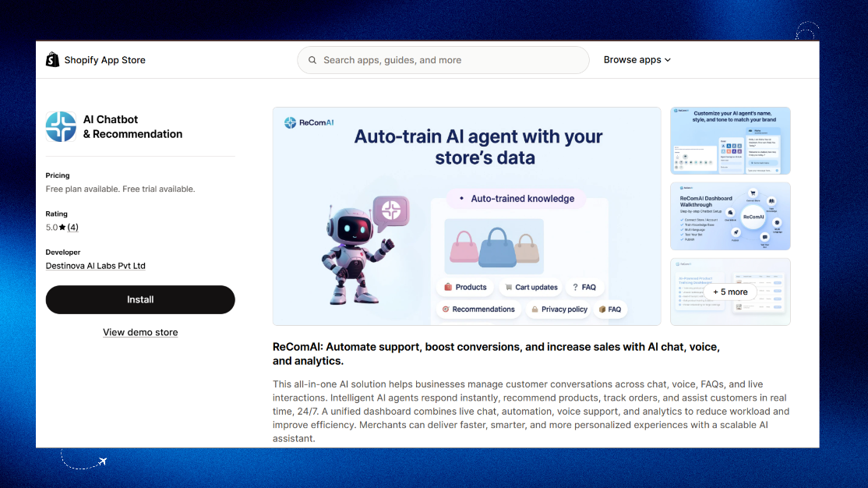Click the 'This all-in-one AI solution' description paragraph
Screen dimensions: 868x488
(531, 411)
